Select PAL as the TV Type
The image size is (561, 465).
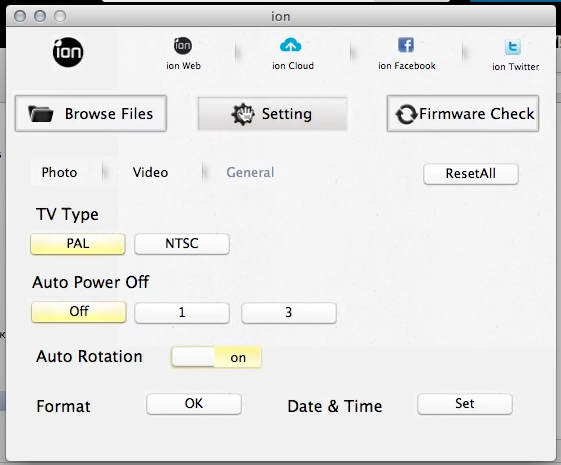(x=78, y=244)
